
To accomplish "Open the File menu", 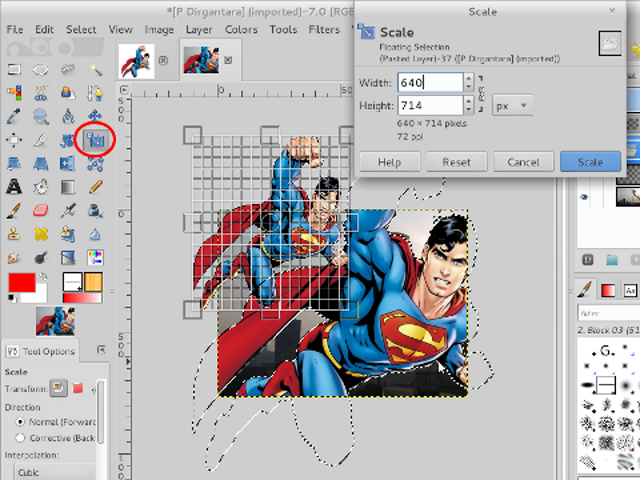I will pos(15,29).
